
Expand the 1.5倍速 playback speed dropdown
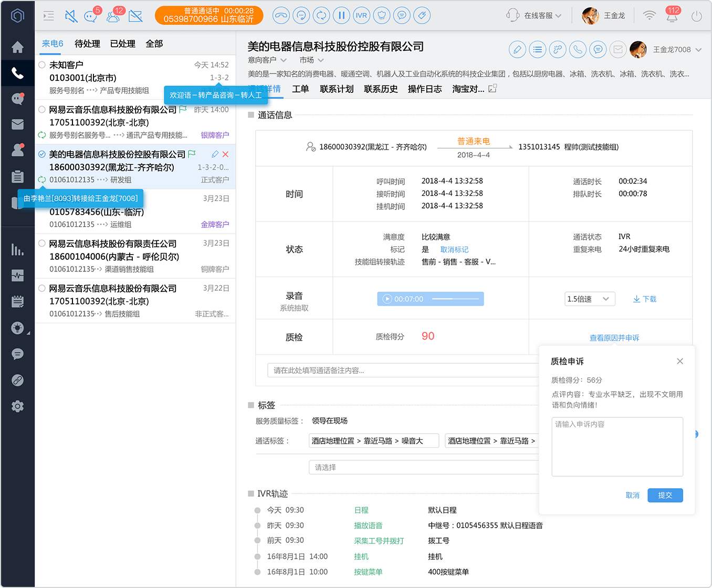click(590, 299)
